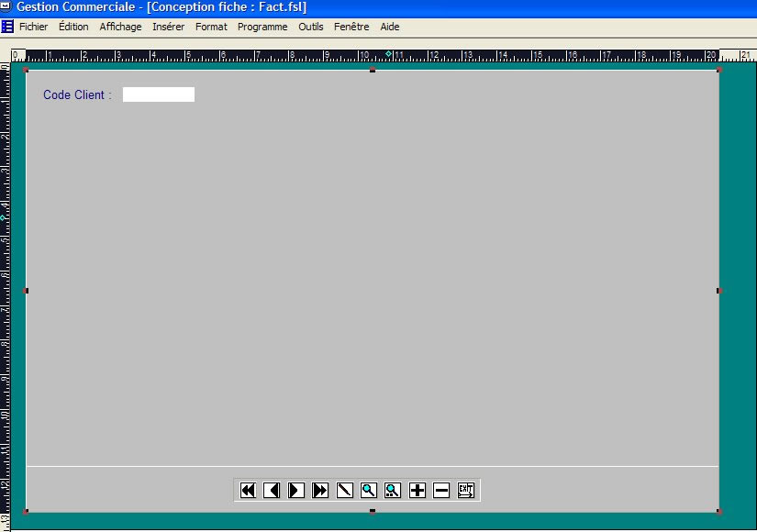
Task: Click the minus delete record button
Action: [441, 491]
